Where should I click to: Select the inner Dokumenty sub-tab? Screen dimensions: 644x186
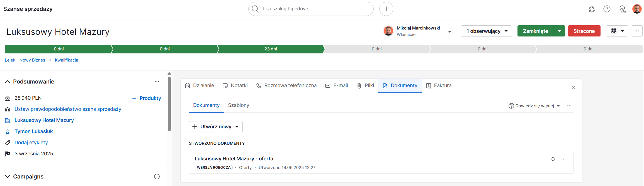pos(206,105)
